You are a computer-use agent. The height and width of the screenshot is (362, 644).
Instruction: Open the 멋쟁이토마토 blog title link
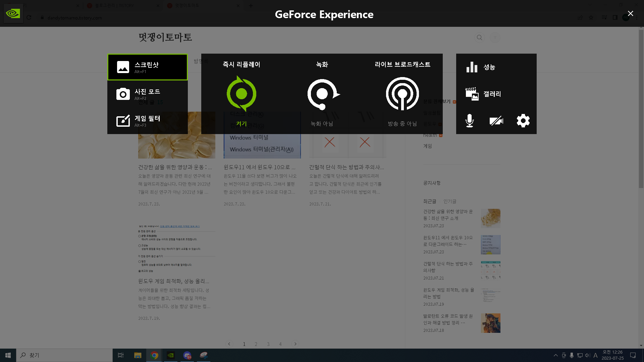pyautogui.click(x=165, y=37)
